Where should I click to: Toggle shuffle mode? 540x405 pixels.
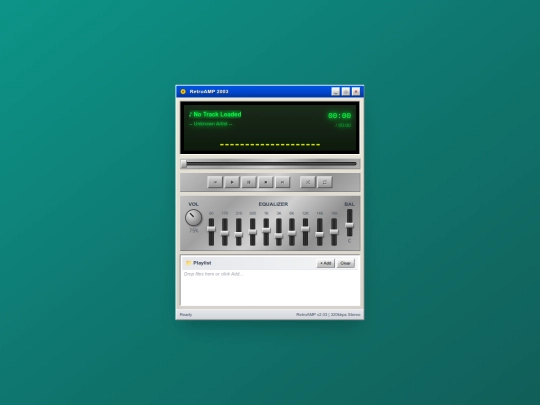pyautogui.click(x=308, y=182)
